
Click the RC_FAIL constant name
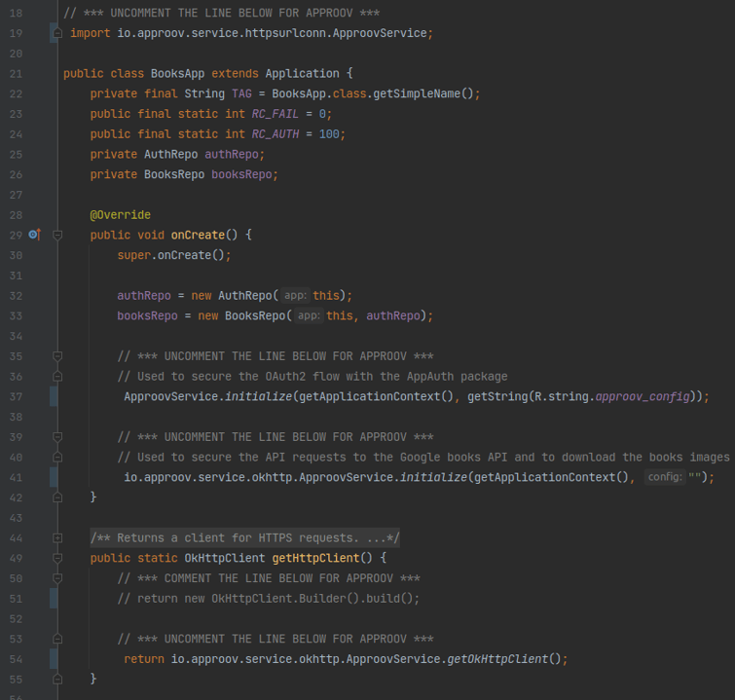pyautogui.click(x=276, y=114)
